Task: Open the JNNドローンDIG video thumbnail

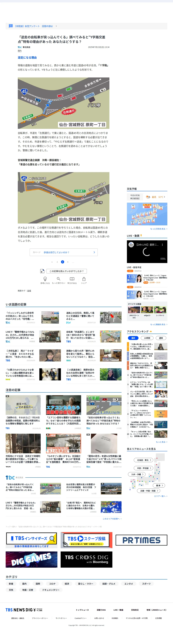Action: tap(134, 310)
